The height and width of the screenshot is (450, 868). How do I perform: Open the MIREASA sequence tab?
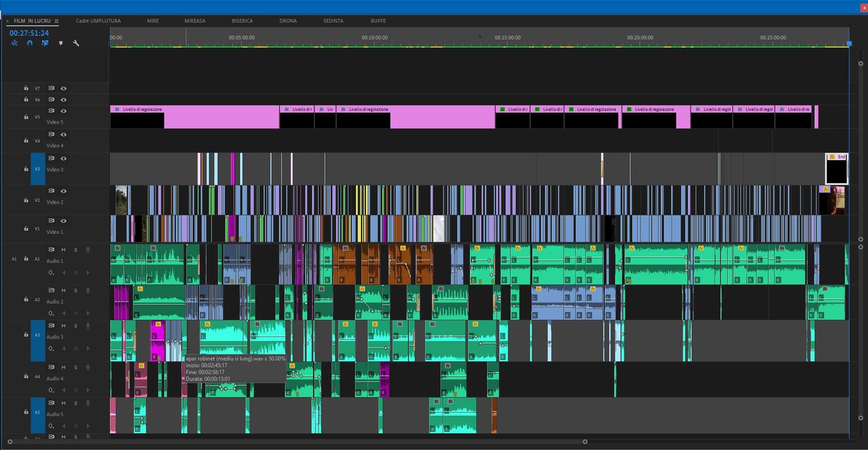(x=195, y=21)
